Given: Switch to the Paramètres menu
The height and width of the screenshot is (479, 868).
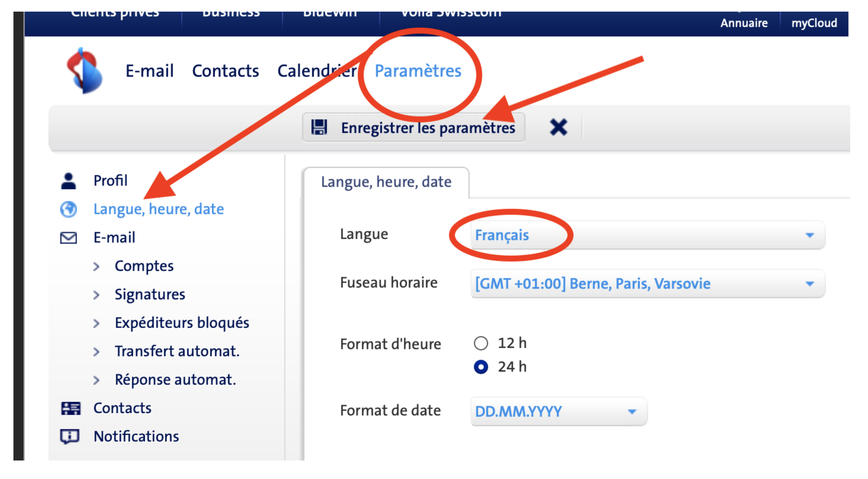Looking at the screenshot, I should 418,71.
